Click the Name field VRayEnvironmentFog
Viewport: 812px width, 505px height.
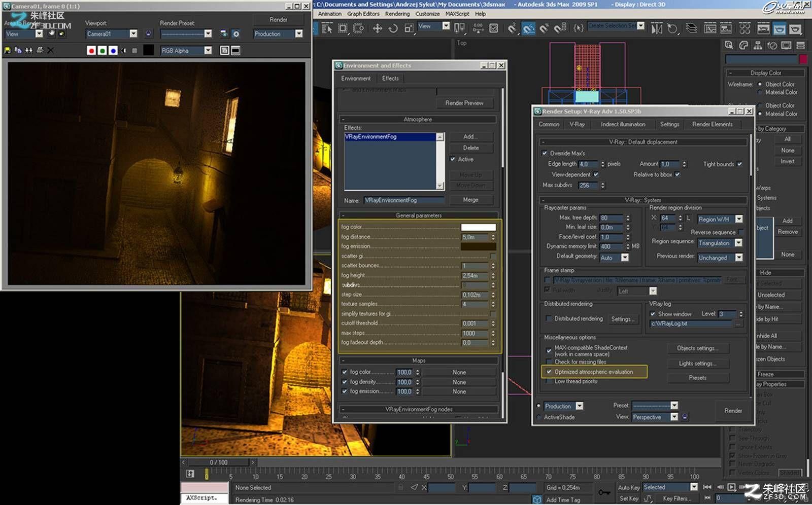[403, 200]
